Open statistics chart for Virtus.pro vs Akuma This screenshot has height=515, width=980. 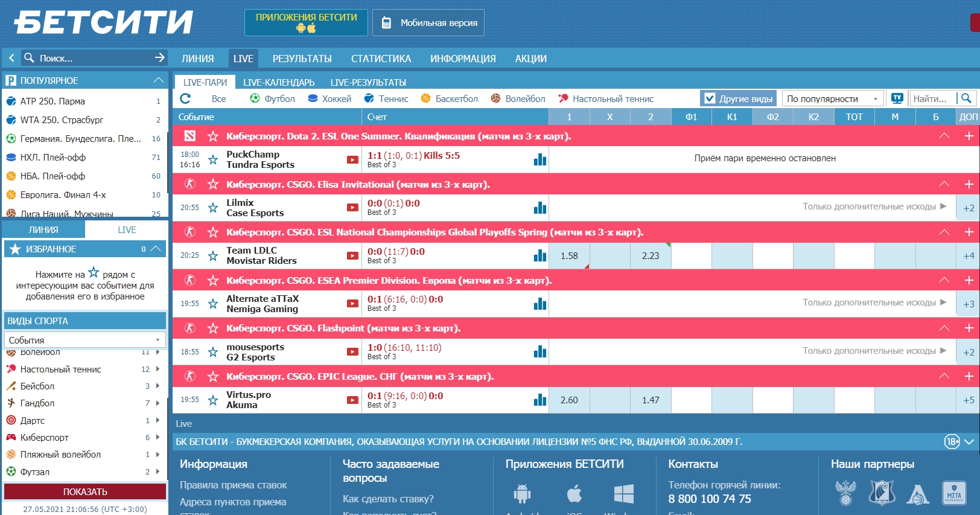pos(540,400)
